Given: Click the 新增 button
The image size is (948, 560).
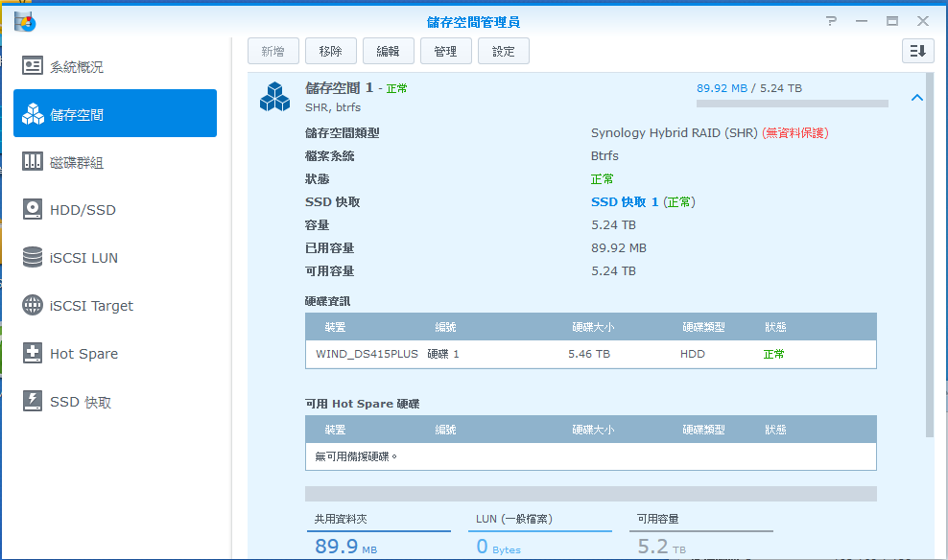Looking at the screenshot, I should pos(273,52).
